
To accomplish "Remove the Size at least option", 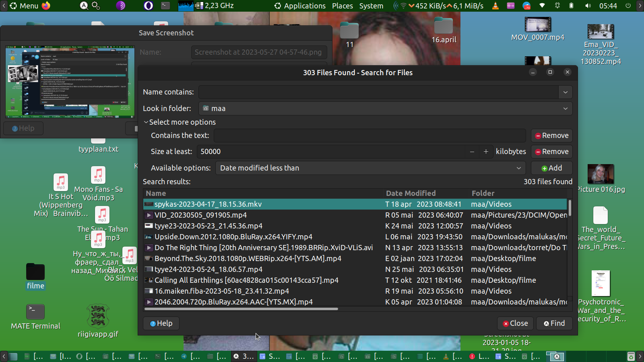I will click(x=551, y=152).
